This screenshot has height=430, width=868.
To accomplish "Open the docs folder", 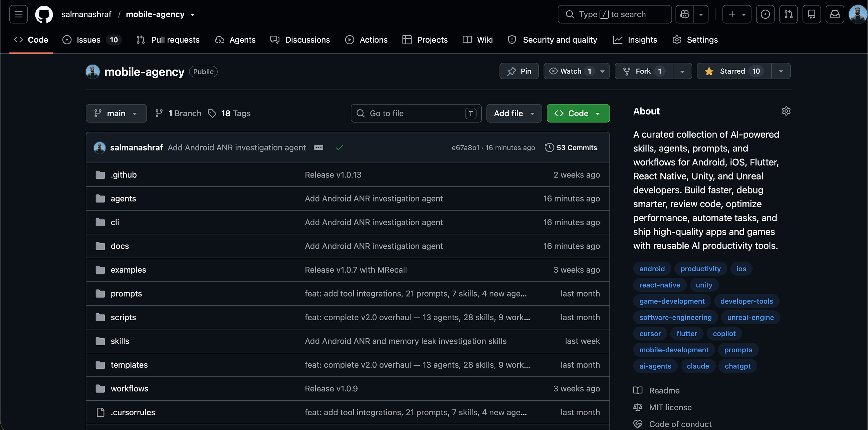I will click(x=120, y=246).
